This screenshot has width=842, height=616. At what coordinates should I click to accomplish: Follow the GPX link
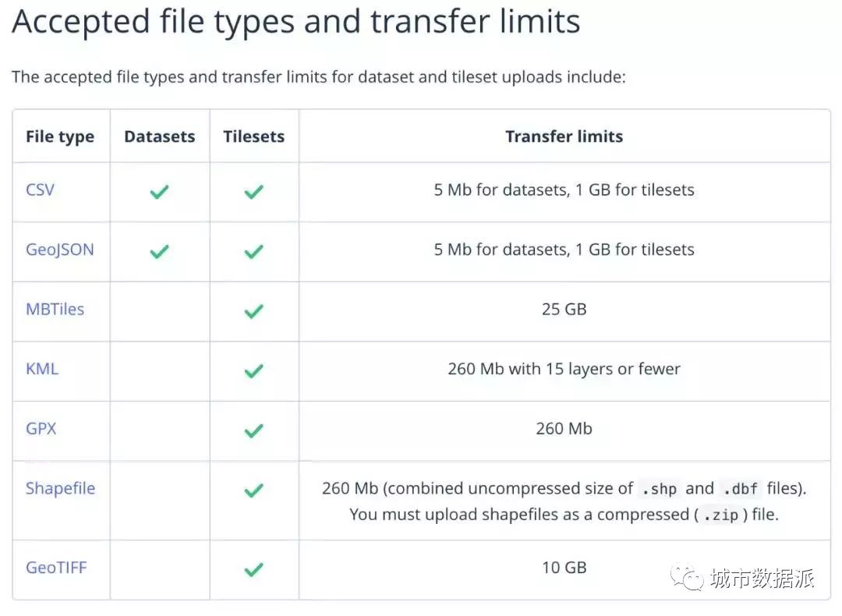click(x=41, y=428)
